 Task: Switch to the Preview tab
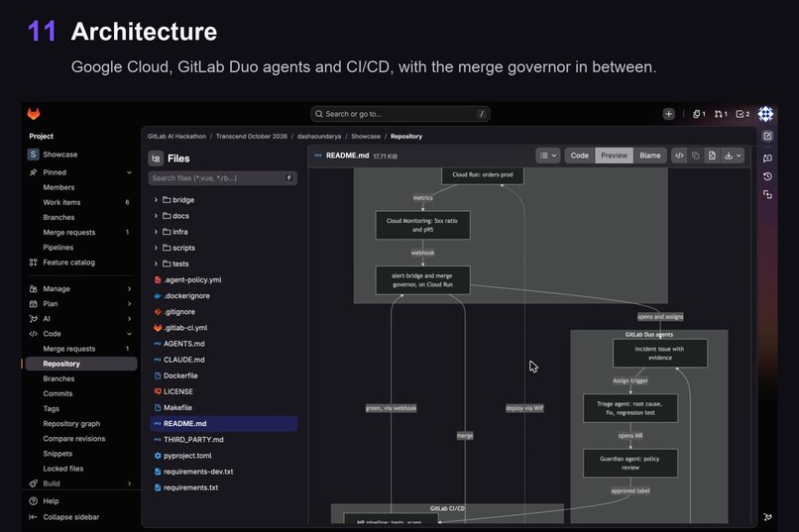coord(614,156)
